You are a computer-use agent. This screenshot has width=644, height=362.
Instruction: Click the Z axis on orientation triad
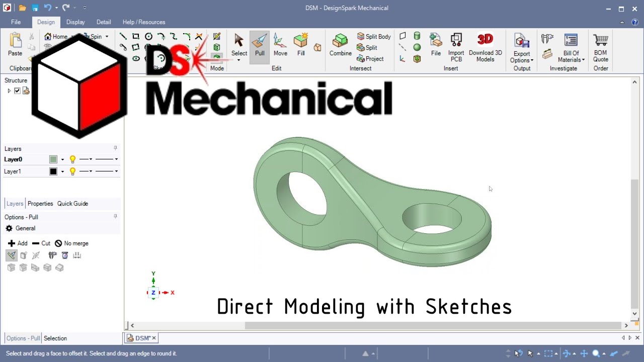153,293
